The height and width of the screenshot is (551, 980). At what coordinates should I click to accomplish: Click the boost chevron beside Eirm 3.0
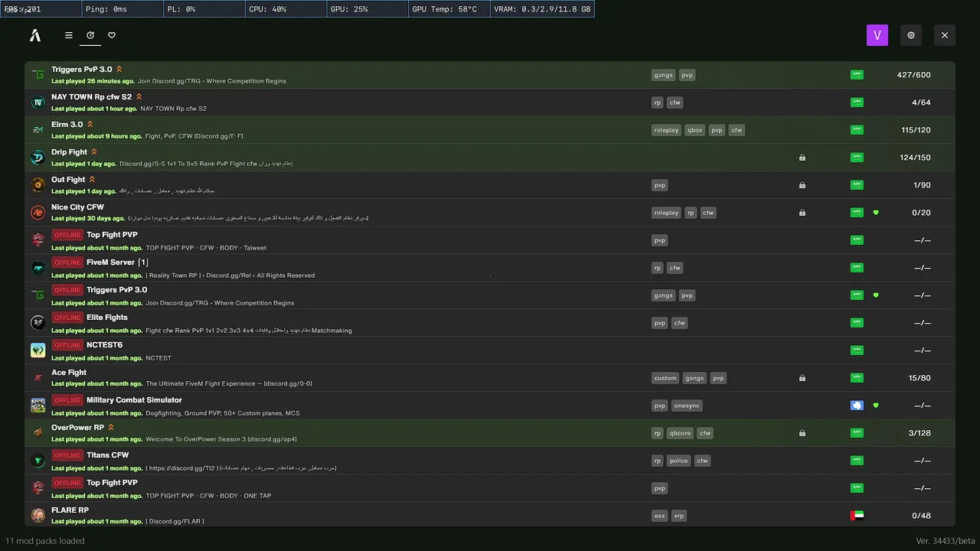[90, 125]
